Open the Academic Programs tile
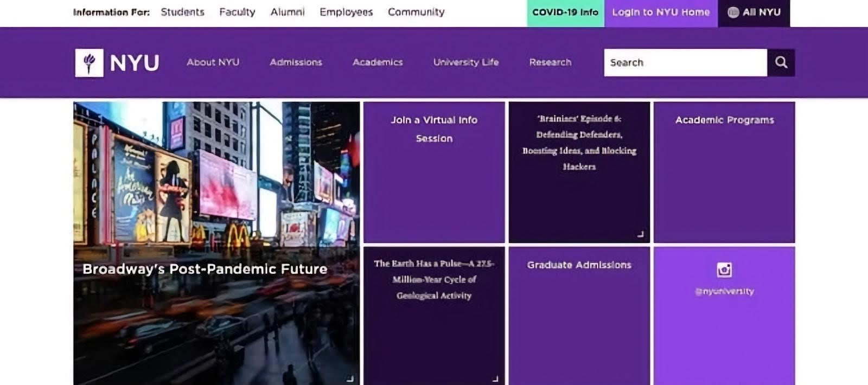868x385 pixels. point(724,172)
